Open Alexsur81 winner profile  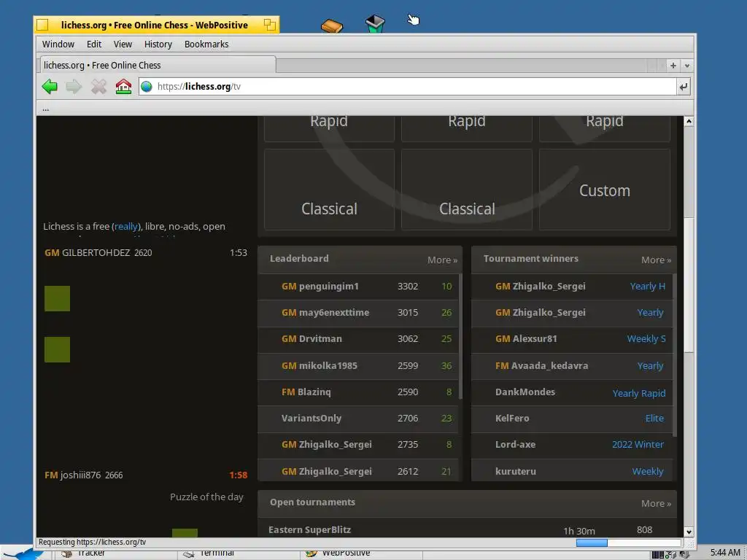[x=535, y=338]
